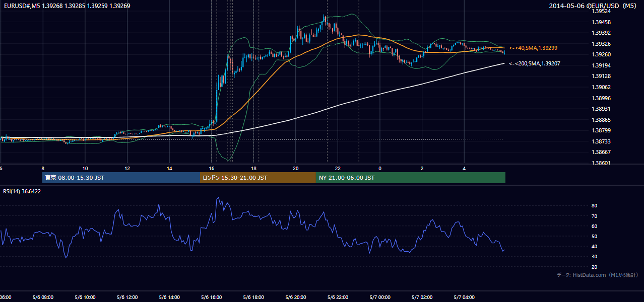Image resolution: width=644 pixels, height=302 pixels.
Task: Click price axis label 1.38667
Action: coord(601,152)
